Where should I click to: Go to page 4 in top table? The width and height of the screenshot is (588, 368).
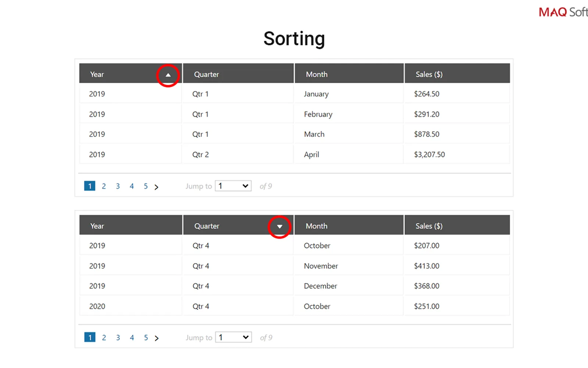132,186
